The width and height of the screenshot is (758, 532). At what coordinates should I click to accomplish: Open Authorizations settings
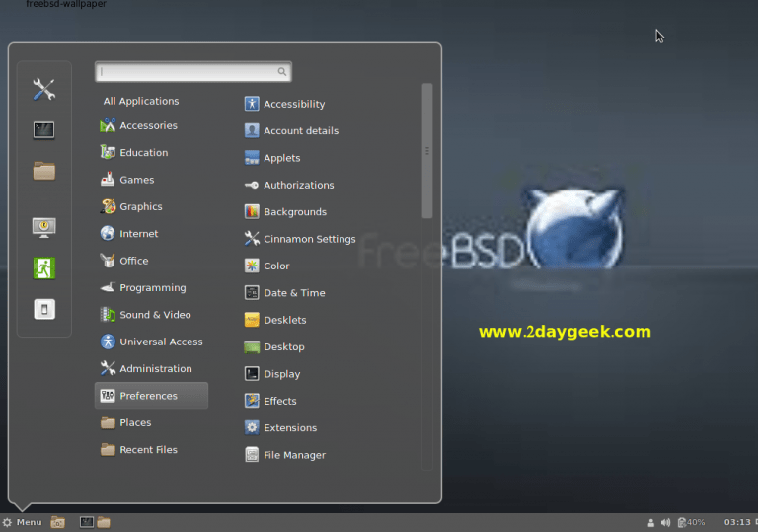(289, 185)
